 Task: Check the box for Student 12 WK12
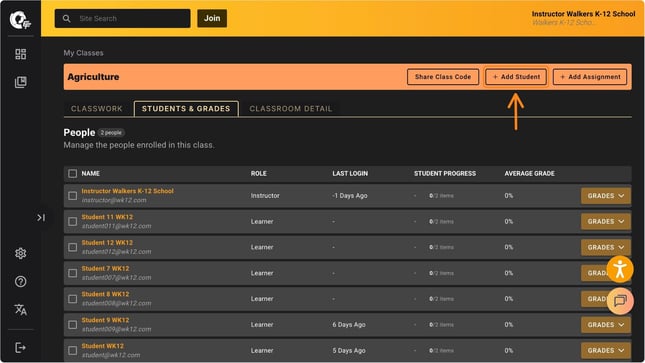pos(72,247)
